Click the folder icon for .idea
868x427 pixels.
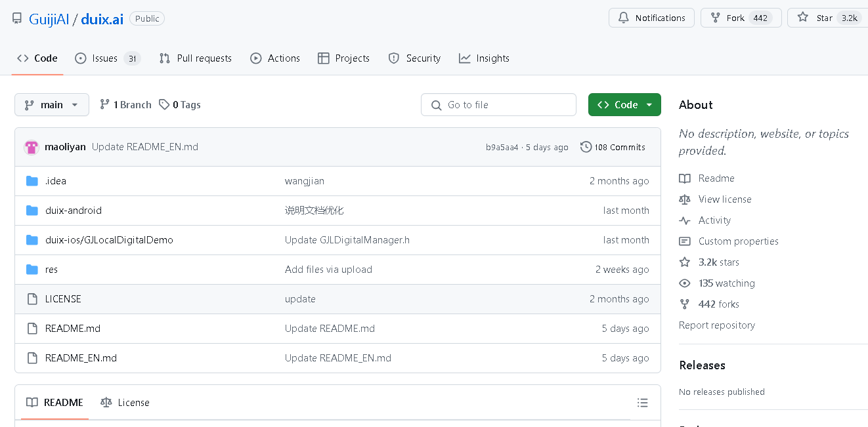(x=32, y=181)
